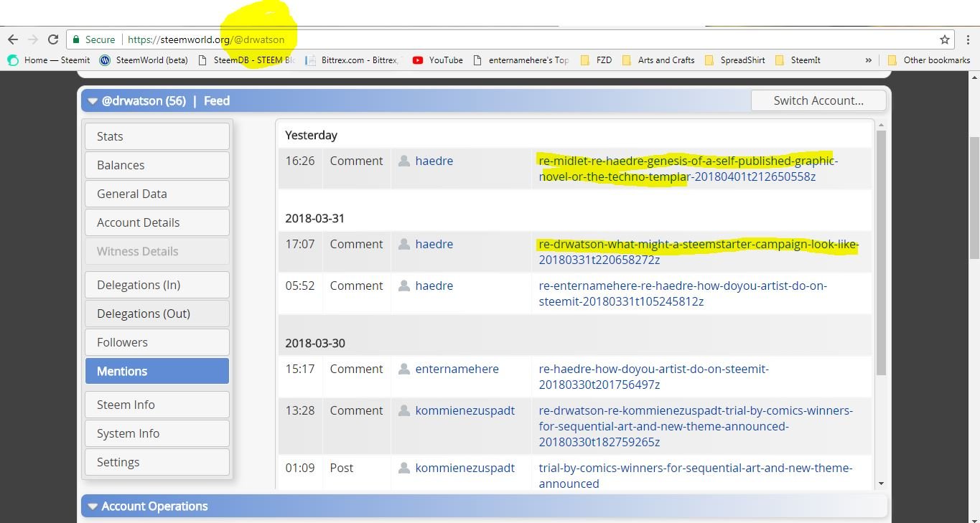Click the user icon in the 13:28 row
980x523 pixels.
[404, 410]
